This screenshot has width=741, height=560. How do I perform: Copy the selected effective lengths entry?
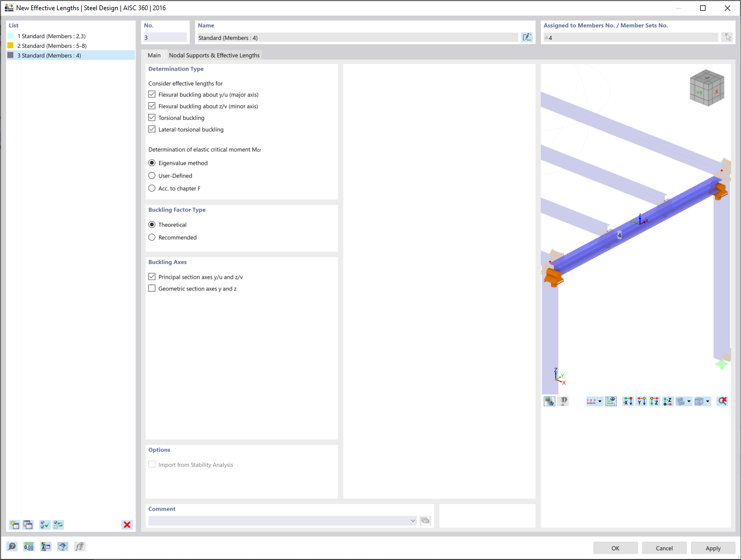point(28,524)
